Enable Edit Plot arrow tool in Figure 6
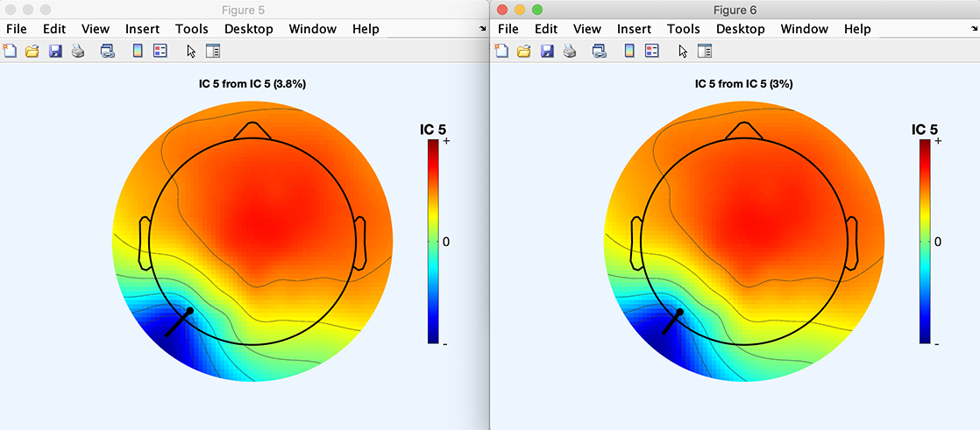Screen dimensions: 980x430 [x=683, y=51]
